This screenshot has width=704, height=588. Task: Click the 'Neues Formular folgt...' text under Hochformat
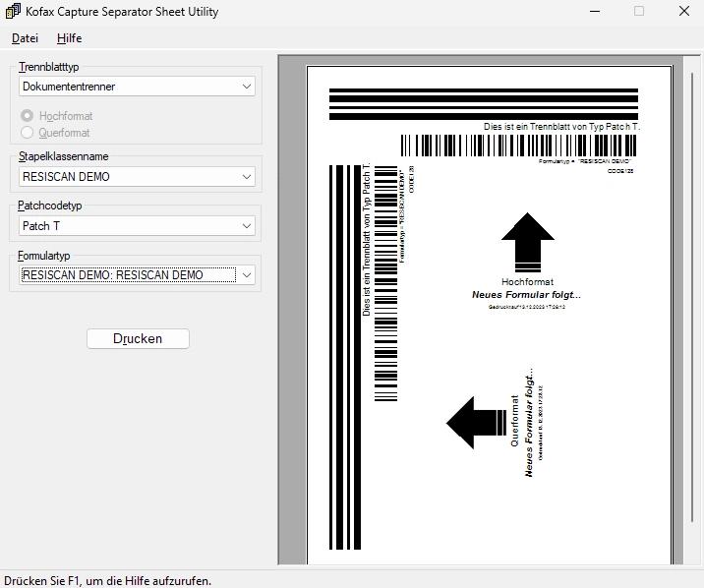click(526, 295)
